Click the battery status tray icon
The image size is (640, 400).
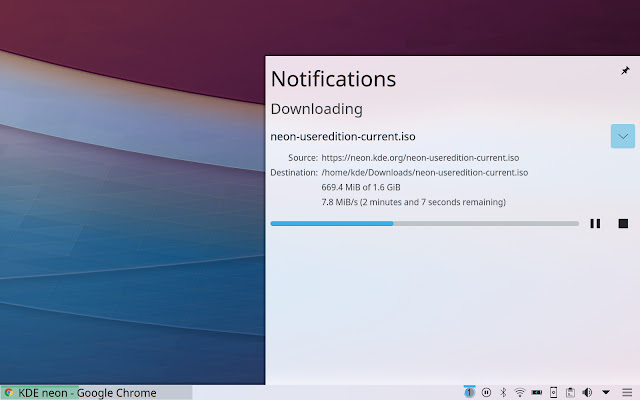coord(536,392)
